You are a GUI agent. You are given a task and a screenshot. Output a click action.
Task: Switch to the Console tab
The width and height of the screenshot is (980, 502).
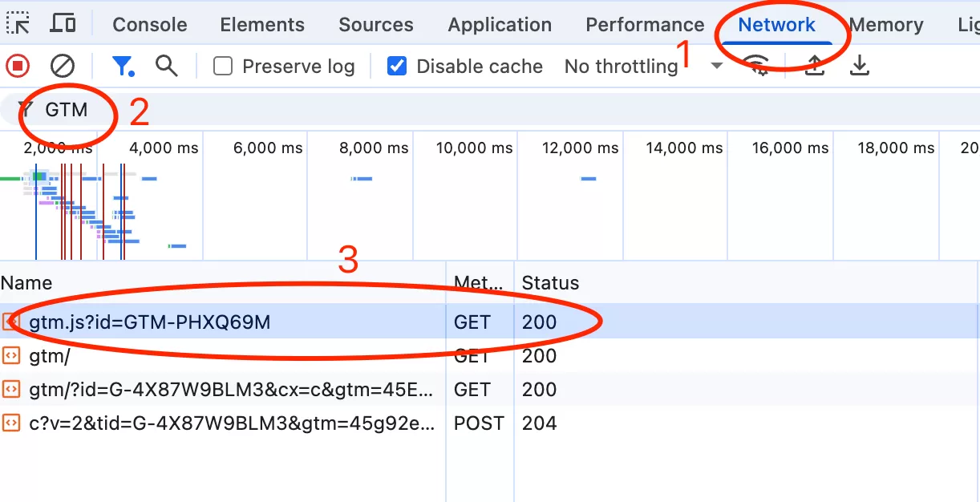[150, 25]
